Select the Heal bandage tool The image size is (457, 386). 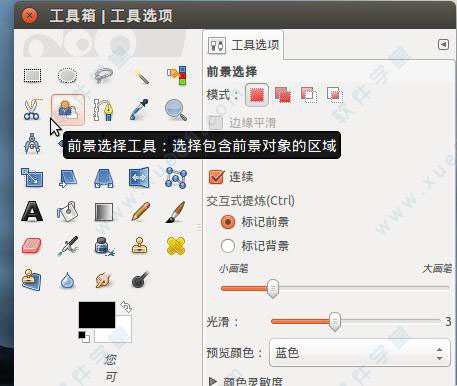[176, 246]
